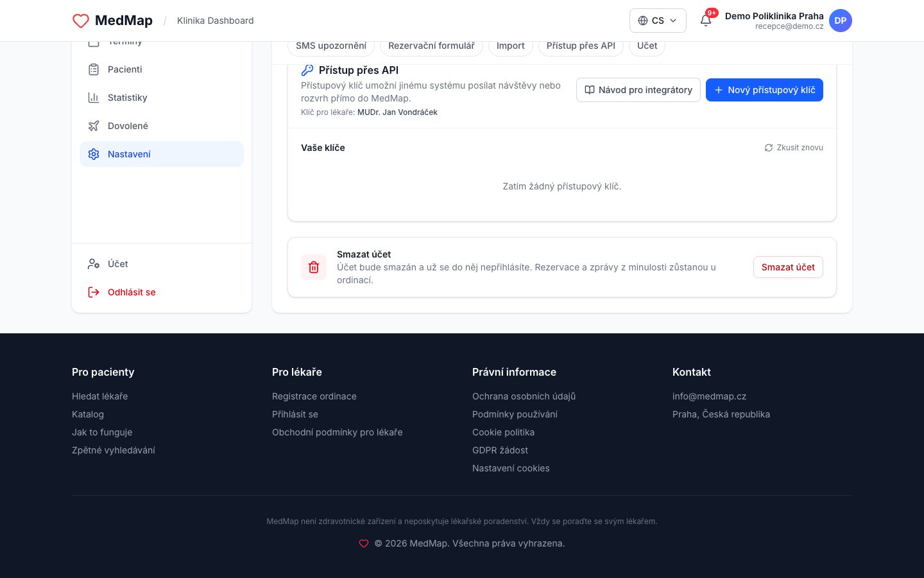Click the globe icon in language selector

click(643, 21)
